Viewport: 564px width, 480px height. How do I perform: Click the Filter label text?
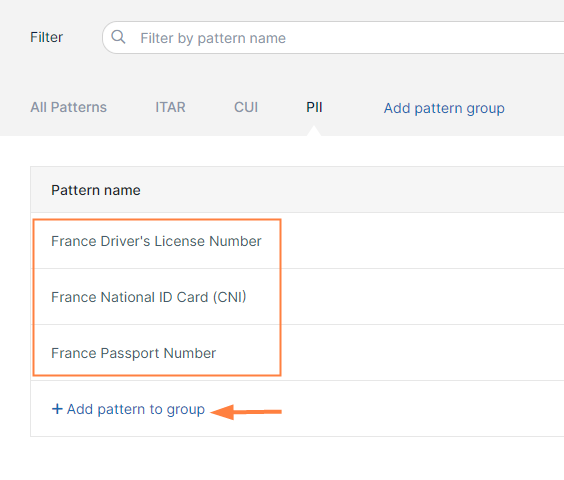pyautogui.click(x=46, y=37)
